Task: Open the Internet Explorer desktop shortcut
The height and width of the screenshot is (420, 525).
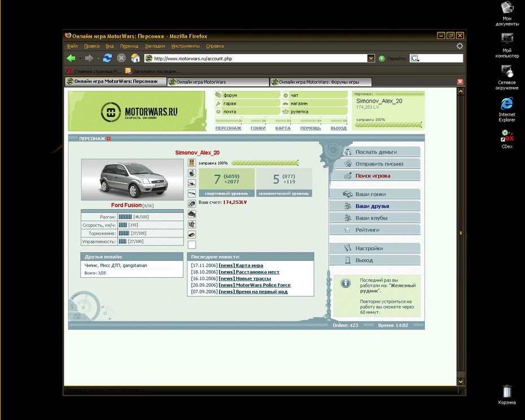Action: click(507, 104)
